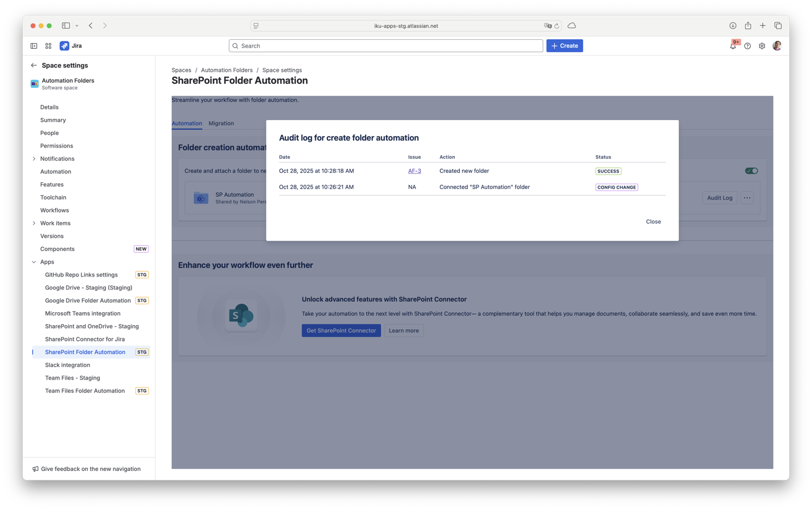Open the app switcher grid icon
This screenshot has width=812, height=510.
[x=48, y=46]
